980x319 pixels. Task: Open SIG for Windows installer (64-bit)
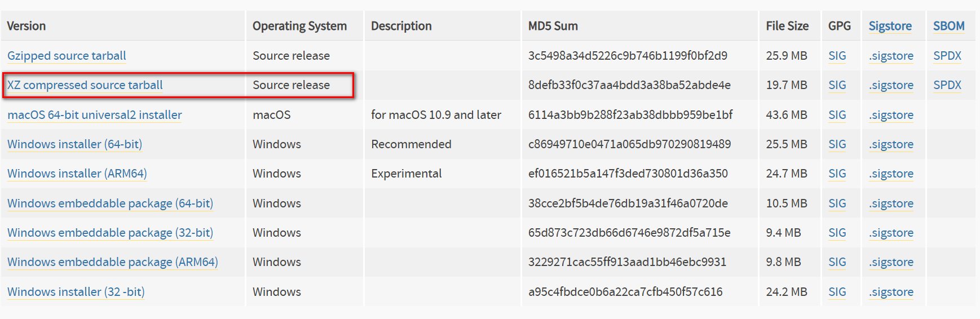click(x=837, y=144)
